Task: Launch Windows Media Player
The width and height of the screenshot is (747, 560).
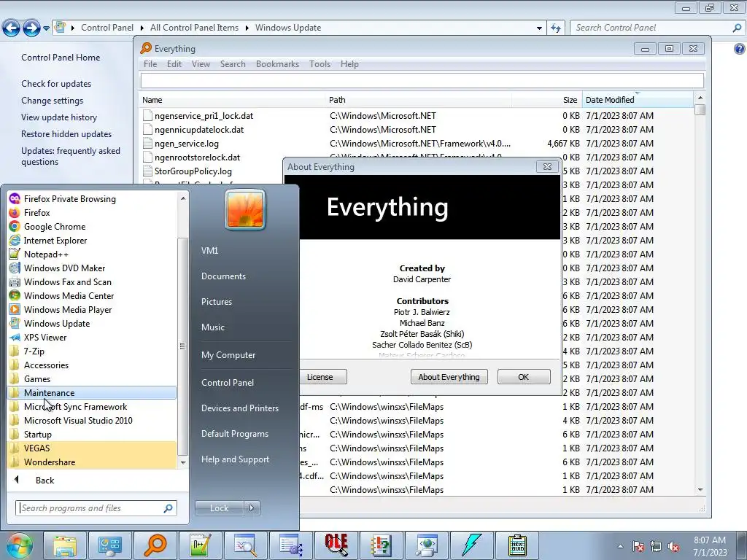Action: (x=68, y=309)
